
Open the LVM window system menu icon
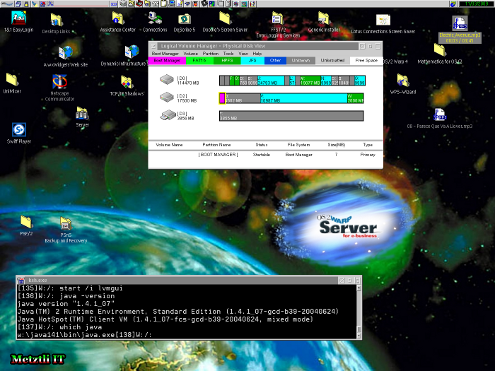pyautogui.click(x=153, y=46)
